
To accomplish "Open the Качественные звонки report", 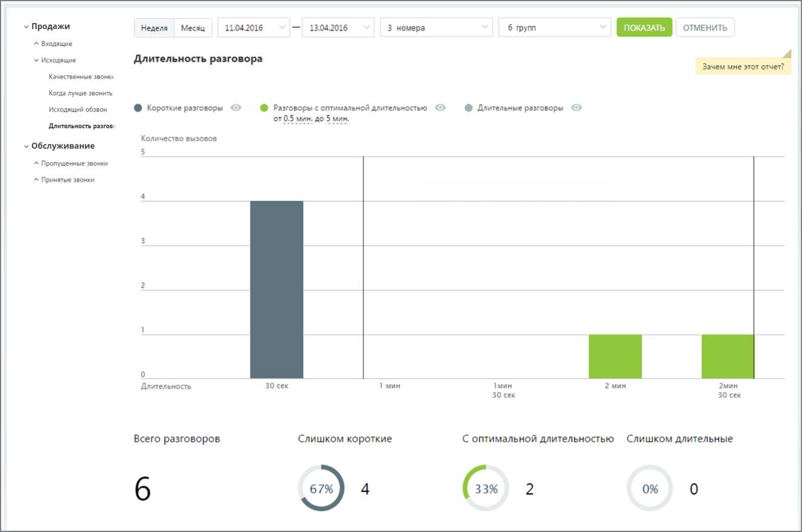I will click(82, 77).
